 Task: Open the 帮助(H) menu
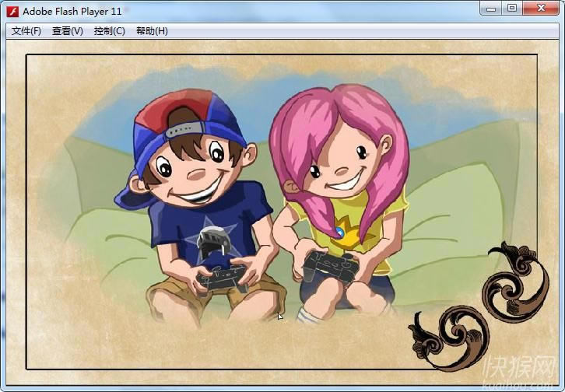coord(152,31)
